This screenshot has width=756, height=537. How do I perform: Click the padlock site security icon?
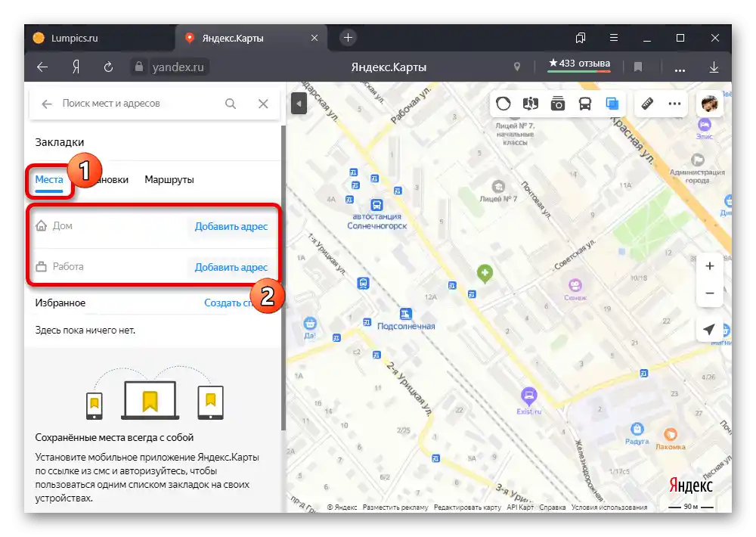point(139,67)
